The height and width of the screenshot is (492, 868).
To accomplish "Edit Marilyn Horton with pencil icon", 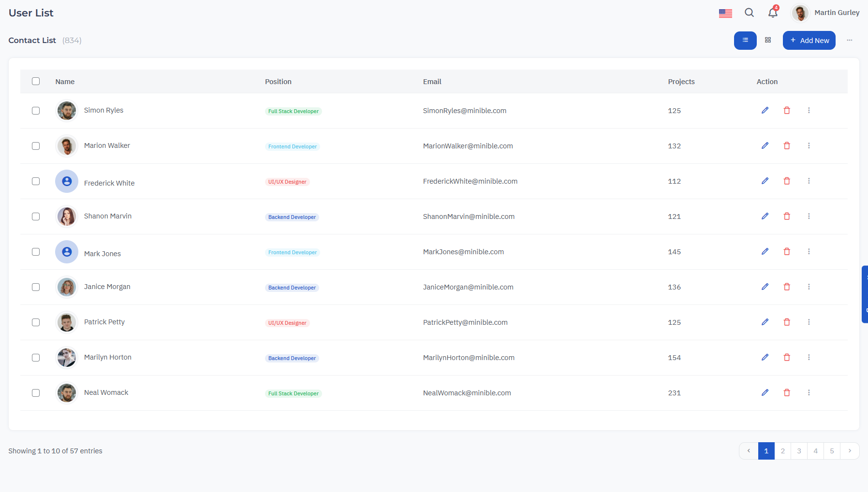I will point(765,357).
